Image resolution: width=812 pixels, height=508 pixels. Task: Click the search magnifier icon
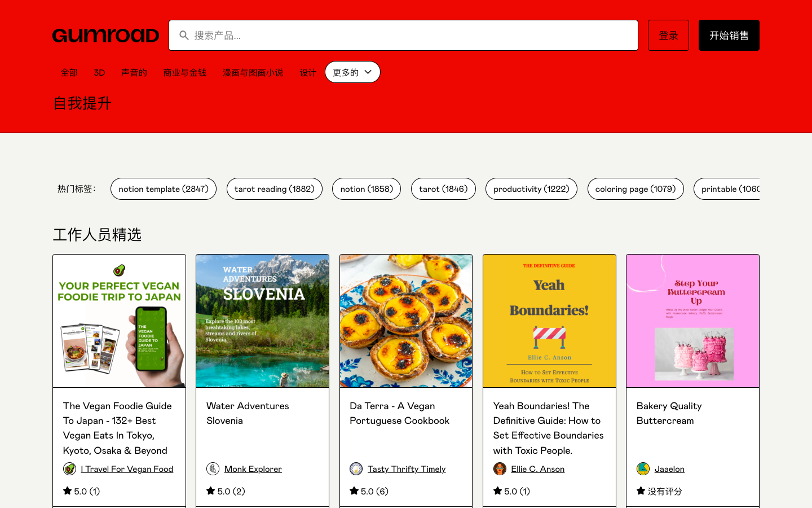(x=184, y=36)
